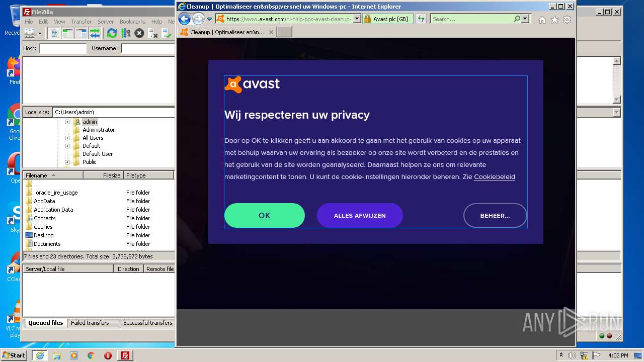Open FileZilla Edit menu

tap(43, 22)
